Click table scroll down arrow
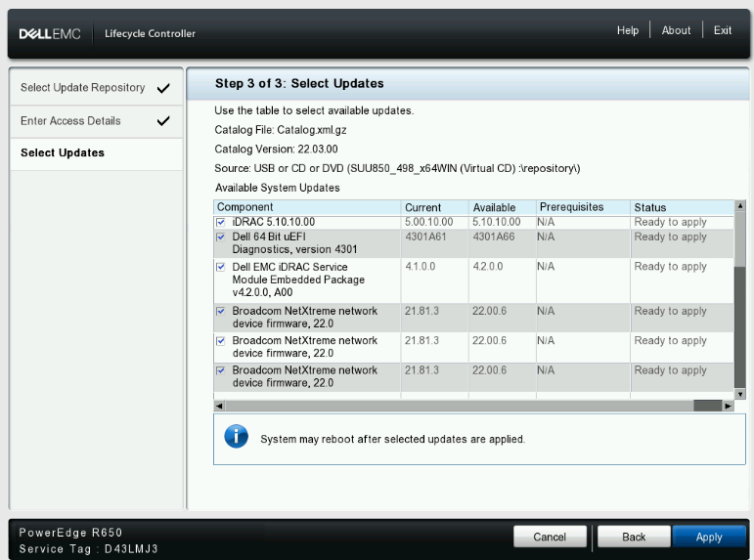Viewport: 754px width, 560px height. (x=740, y=394)
